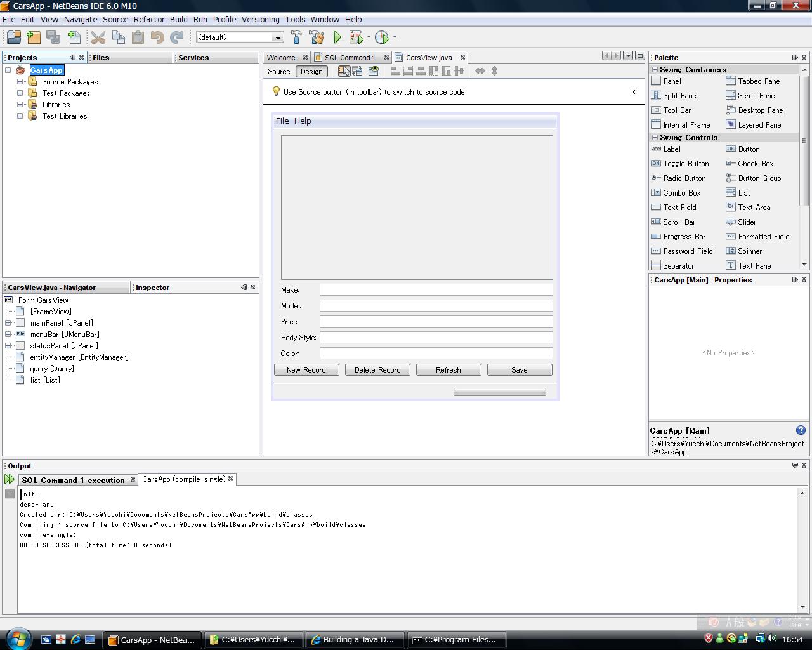Image resolution: width=812 pixels, height=650 pixels.
Task: Click the Build Main Project hammer icon
Action: tap(296, 37)
